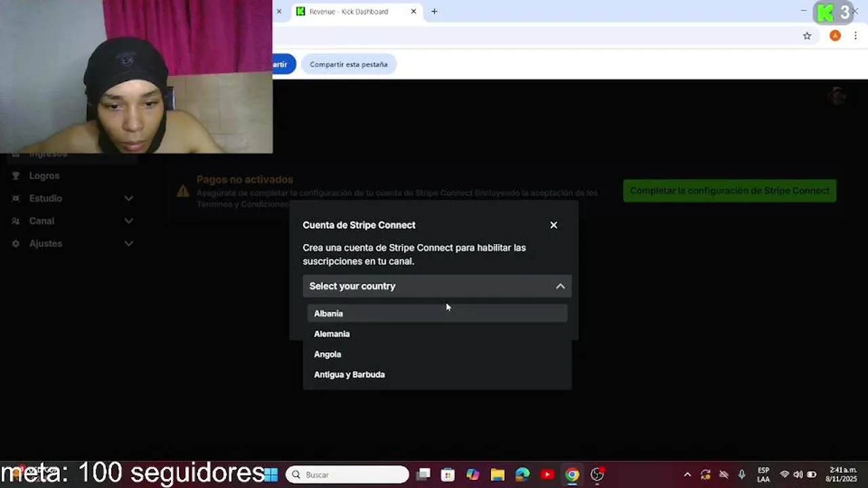868x488 pixels.
Task: Close the Stripe Connect dialog with X
Action: click(553, 225)
